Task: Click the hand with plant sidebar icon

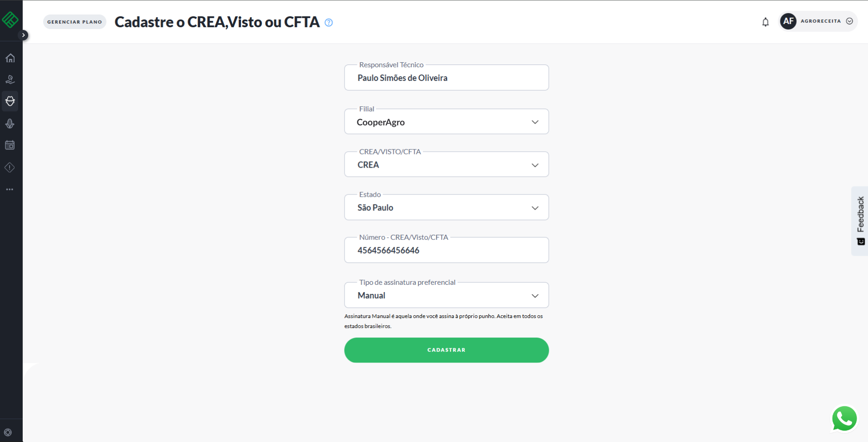Action: pyautogui.click(x=10, y=80)
